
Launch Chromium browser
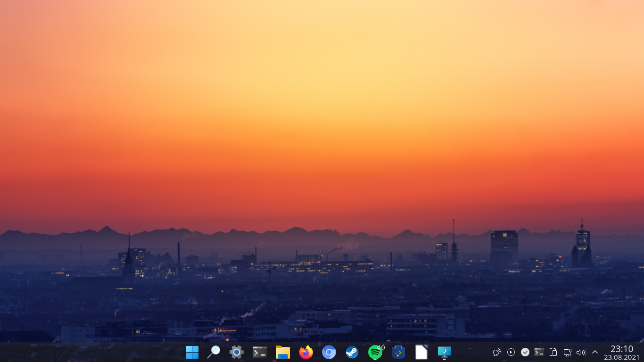pos(329,352)
